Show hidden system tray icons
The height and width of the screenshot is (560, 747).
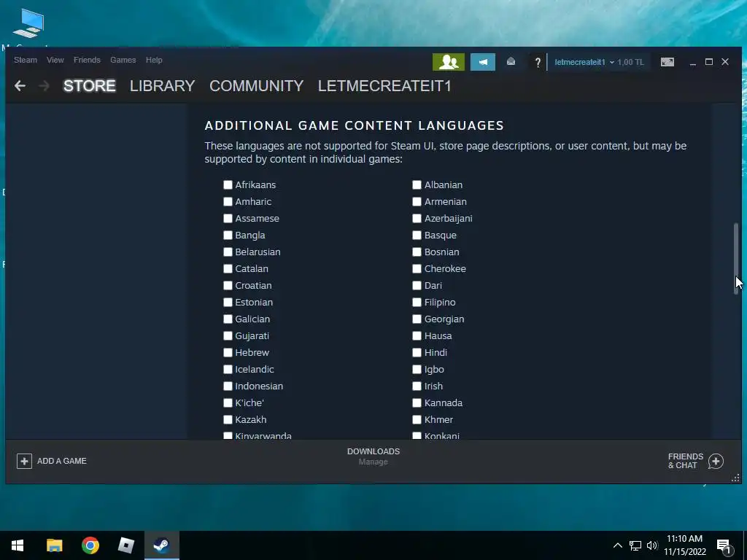[617, 545]
